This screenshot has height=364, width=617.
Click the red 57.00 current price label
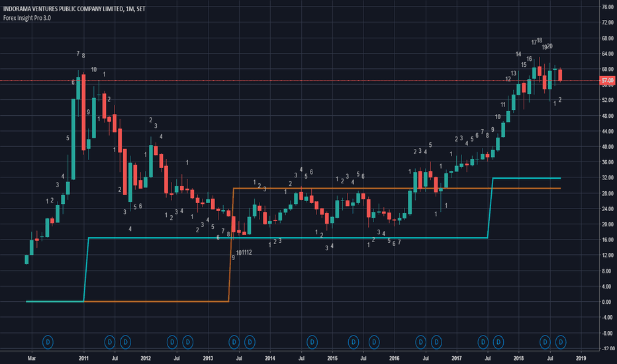pyautogui.click(x=607, y=80)
